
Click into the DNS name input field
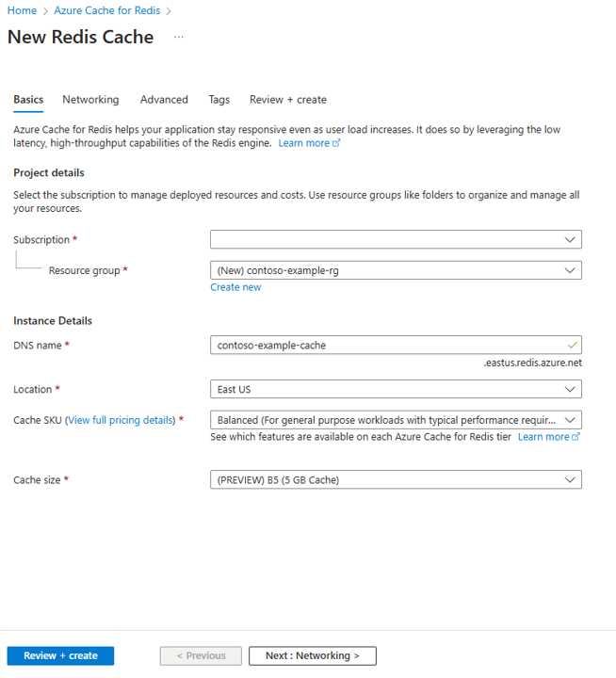click(x=386, y=345)
